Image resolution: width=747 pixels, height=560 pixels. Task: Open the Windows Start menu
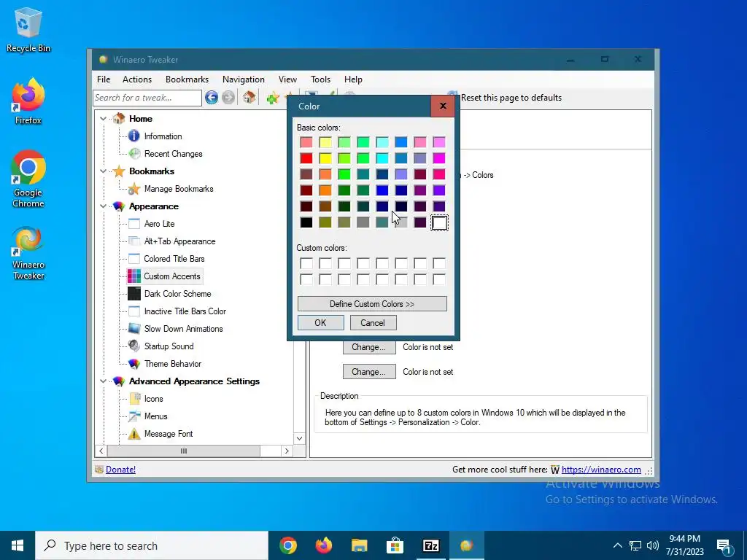tap(18, 545)
